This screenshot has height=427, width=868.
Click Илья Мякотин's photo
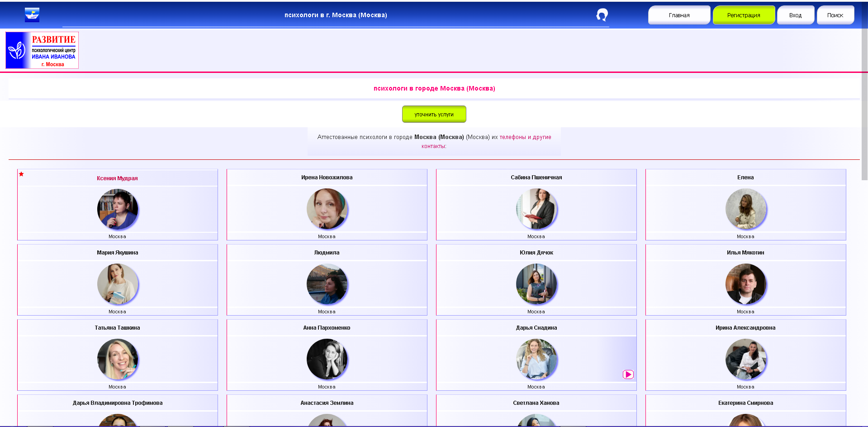[x=746, y=284]
